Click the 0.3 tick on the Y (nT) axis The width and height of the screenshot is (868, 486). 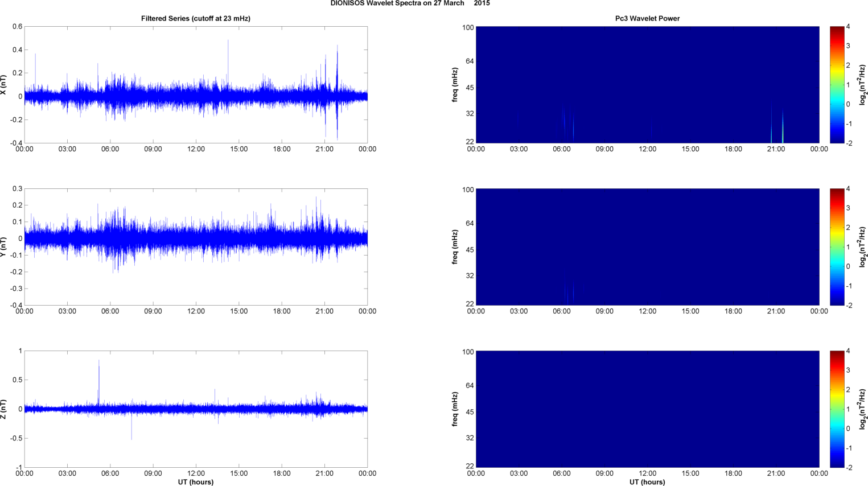(x=17, y=189)
